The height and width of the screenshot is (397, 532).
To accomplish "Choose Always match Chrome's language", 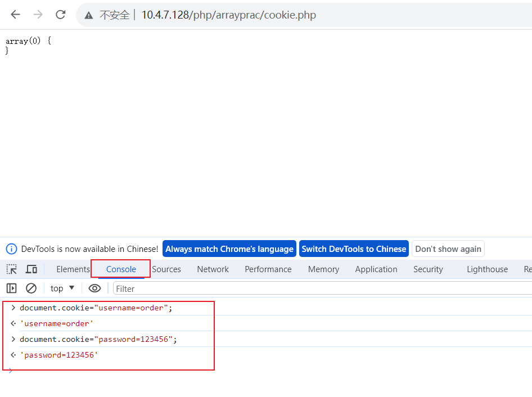I will [x=229, y=249].
